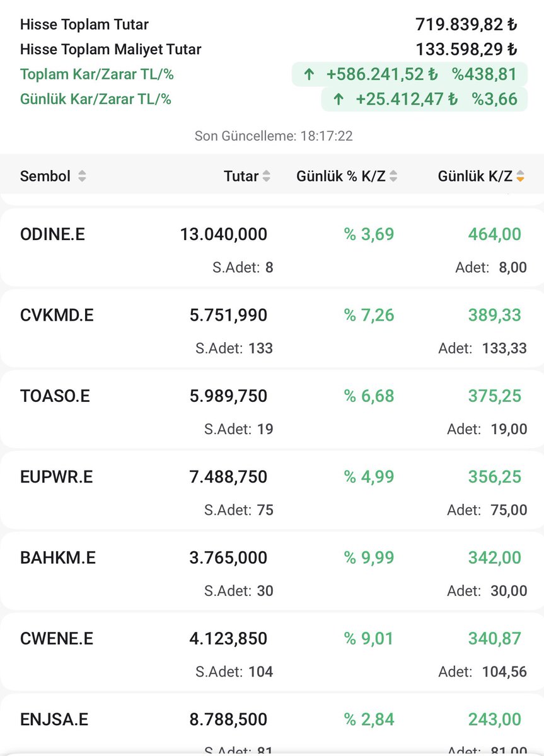Tap the total profit up-arrow icon

pos(309,74)
